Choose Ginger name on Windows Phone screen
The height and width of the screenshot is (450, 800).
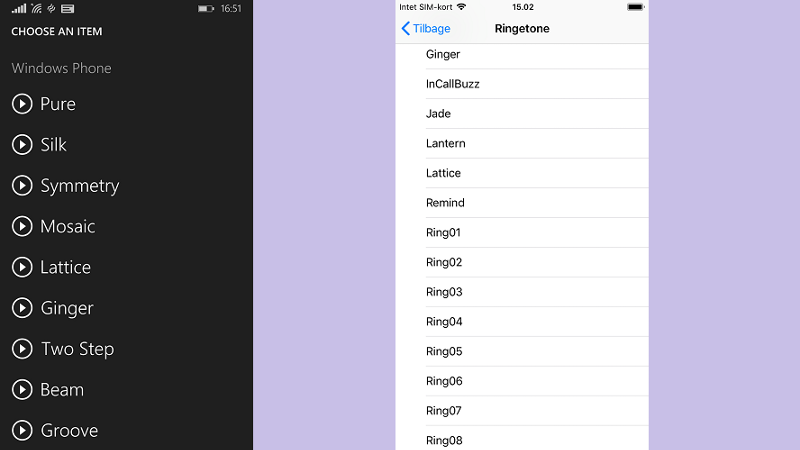pyautogui.click(x=67, y=309)
